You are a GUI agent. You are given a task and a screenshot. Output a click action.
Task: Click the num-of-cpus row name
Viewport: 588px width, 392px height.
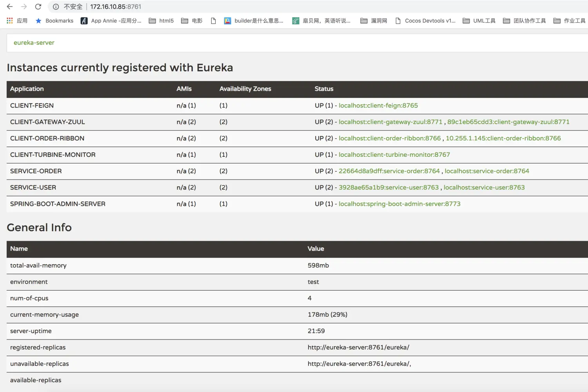(29, 299)
